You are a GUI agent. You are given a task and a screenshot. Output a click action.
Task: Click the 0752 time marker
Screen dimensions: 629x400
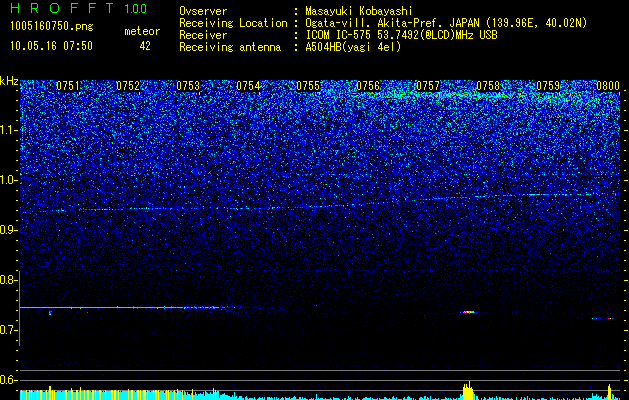[x=128, y=86]
